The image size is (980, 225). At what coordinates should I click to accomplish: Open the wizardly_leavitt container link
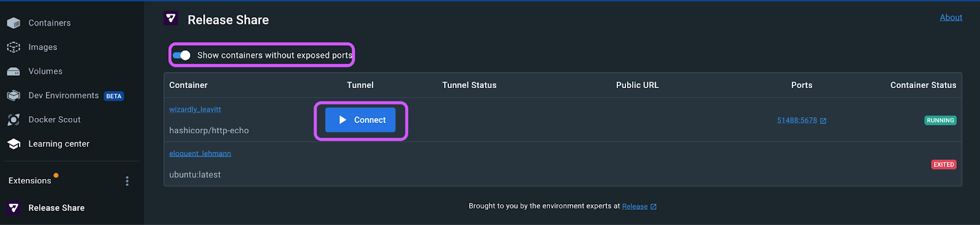click(x=195, y=109)
